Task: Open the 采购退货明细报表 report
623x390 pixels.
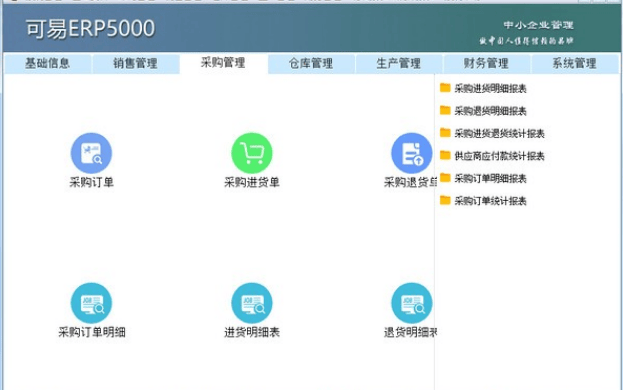Action: (483, 111)
